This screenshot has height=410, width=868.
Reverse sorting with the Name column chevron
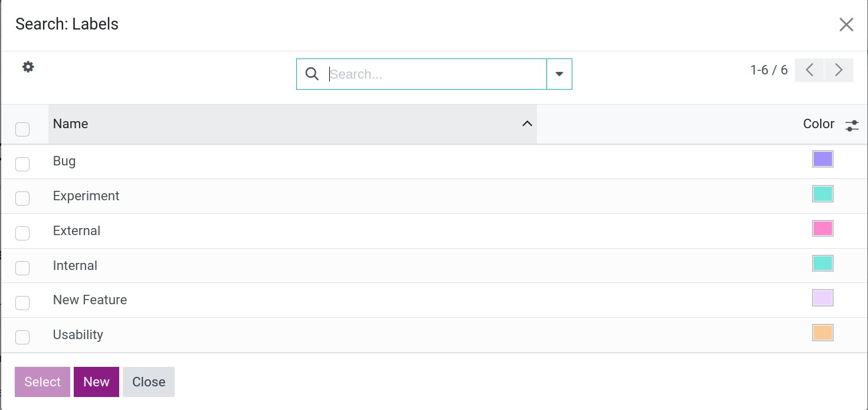tap(527, 124)
